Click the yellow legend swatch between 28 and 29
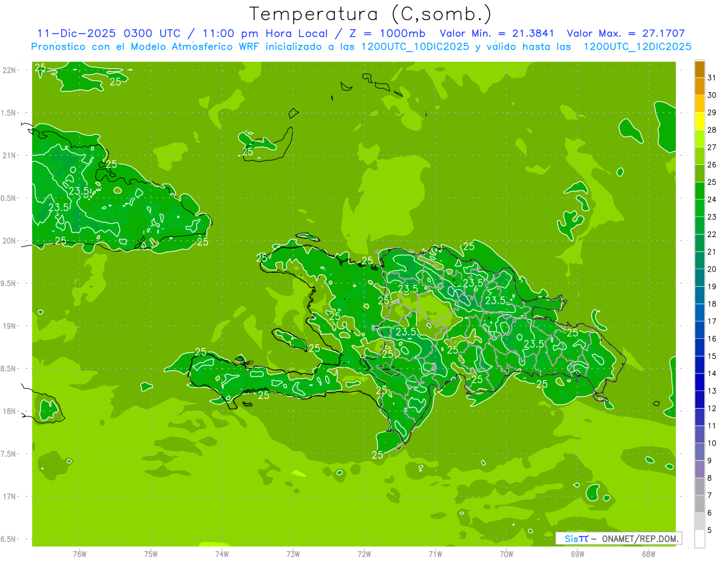 (699, 121)
